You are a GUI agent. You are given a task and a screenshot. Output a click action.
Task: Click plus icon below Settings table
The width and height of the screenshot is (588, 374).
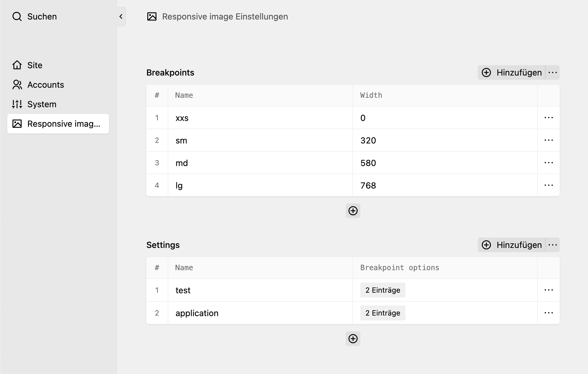(x=353, y=339)
